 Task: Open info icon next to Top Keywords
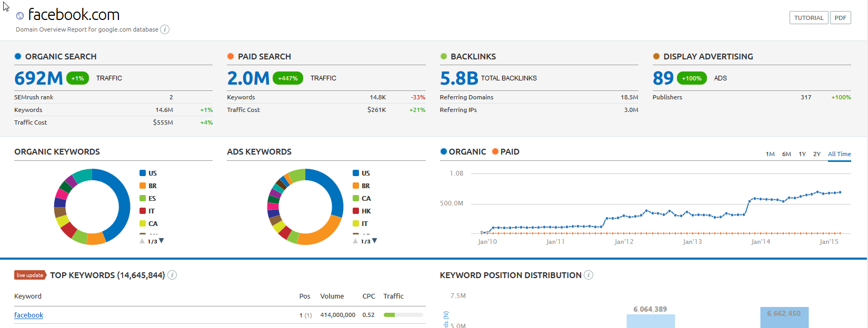(x=172, y=275)
